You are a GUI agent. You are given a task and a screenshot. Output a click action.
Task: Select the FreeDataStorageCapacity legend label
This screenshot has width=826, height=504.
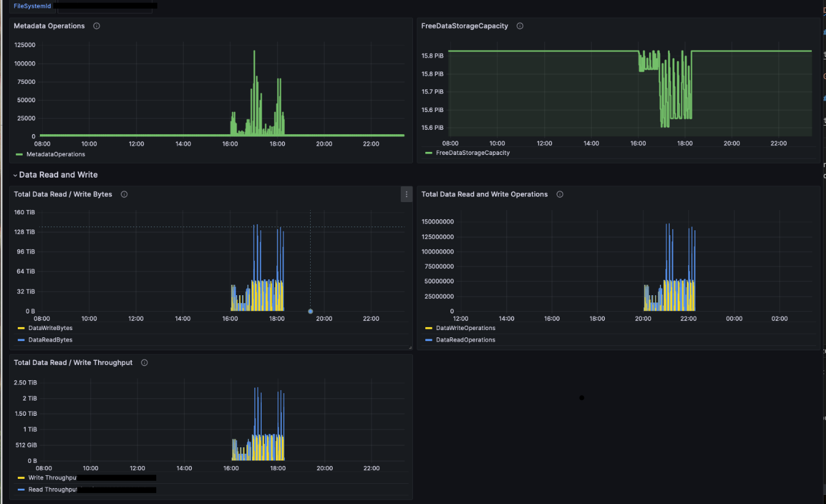(x=472, y=153)
